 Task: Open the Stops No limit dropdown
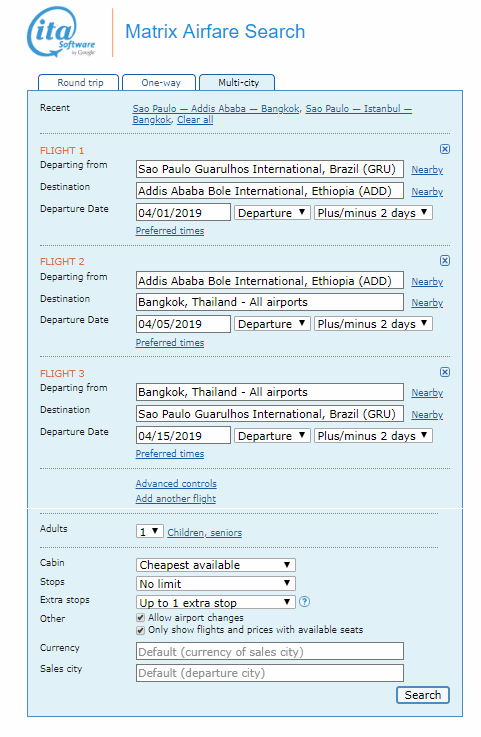point(215,583)
